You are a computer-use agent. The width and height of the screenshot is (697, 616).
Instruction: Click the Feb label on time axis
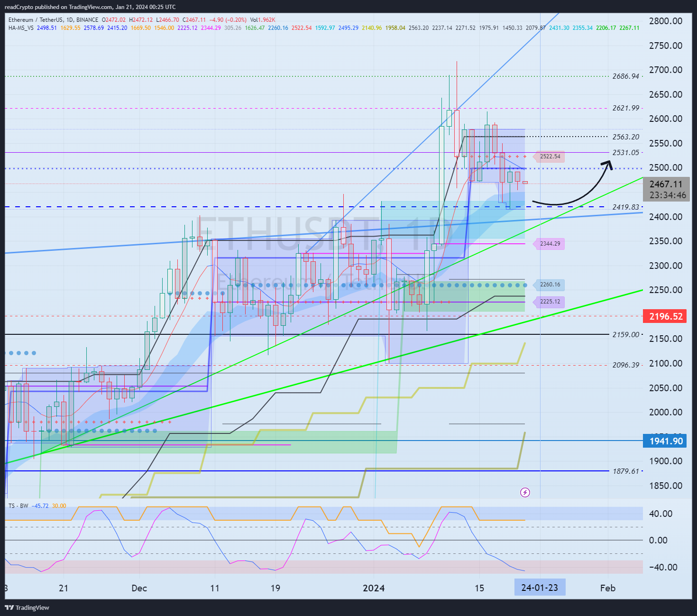(608, 588)
